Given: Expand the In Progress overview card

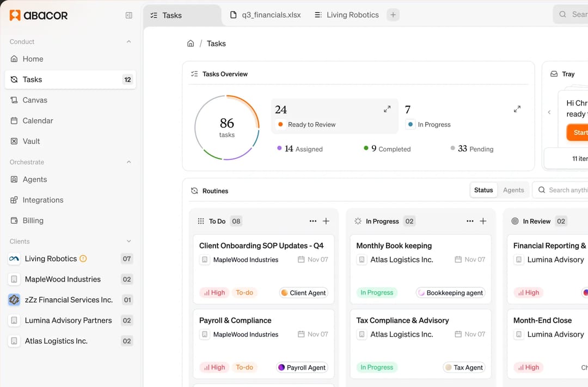Looking at the screenshot, I should [517, 109].
